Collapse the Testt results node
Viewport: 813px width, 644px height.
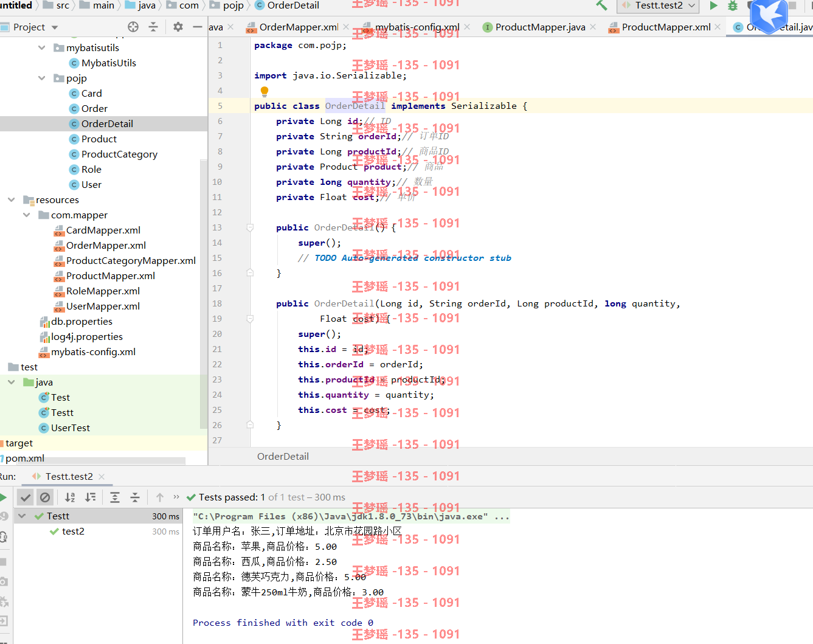click(22, 516)
